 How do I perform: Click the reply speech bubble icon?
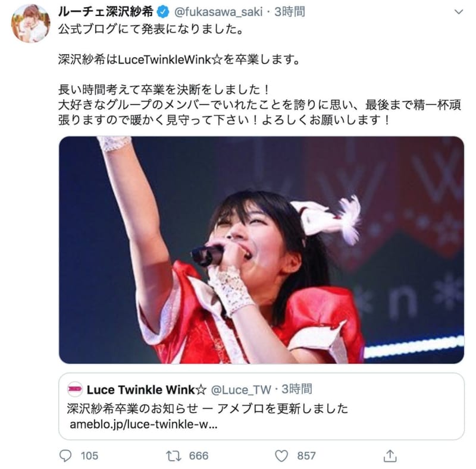[65, 456]
